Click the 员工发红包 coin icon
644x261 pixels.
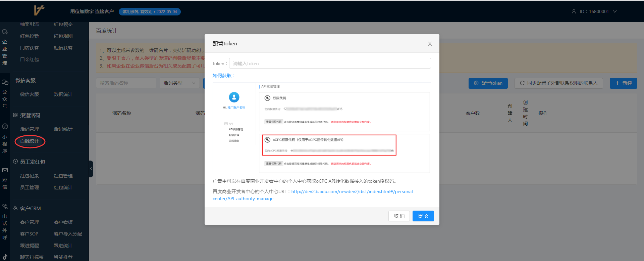15,162
